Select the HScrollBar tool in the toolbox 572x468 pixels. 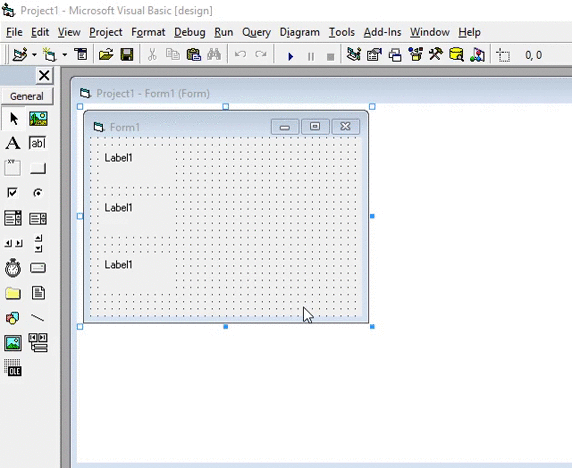point(13,243)
